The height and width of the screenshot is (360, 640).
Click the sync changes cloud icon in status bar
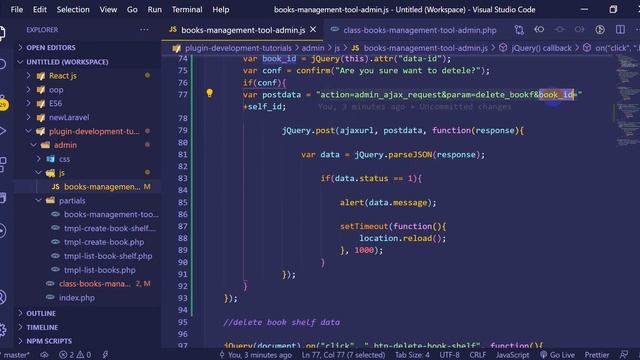44,355
